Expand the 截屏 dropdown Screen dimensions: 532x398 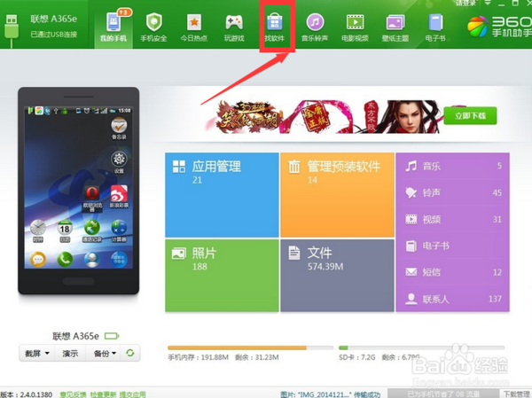pos(37,353)
